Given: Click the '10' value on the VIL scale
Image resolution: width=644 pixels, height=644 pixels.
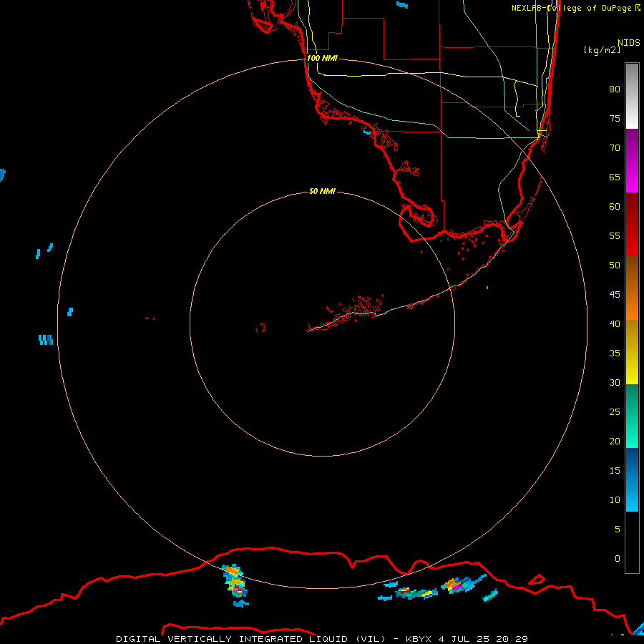Looking at the screenshot, I should click(x=615, y=500).
